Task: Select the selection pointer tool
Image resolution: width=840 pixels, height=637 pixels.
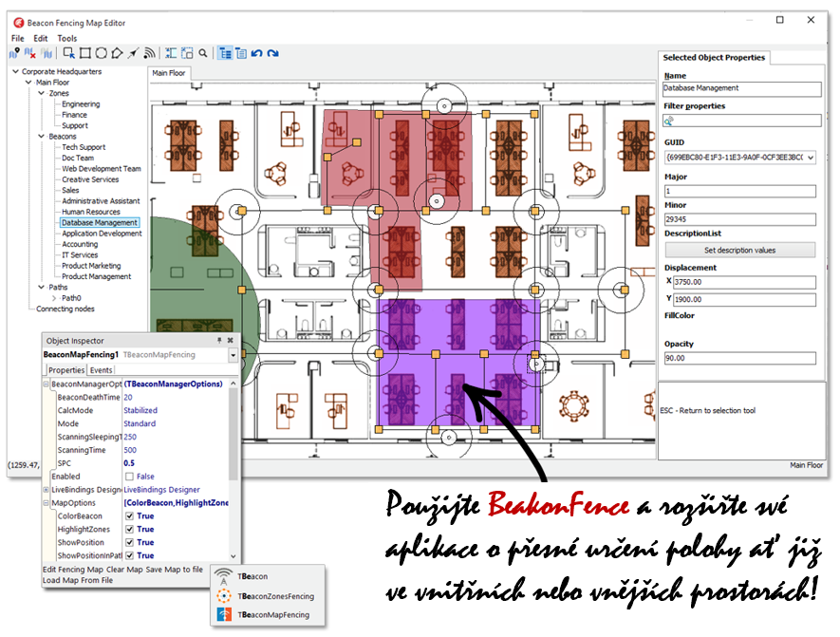Action: [68, 53]
